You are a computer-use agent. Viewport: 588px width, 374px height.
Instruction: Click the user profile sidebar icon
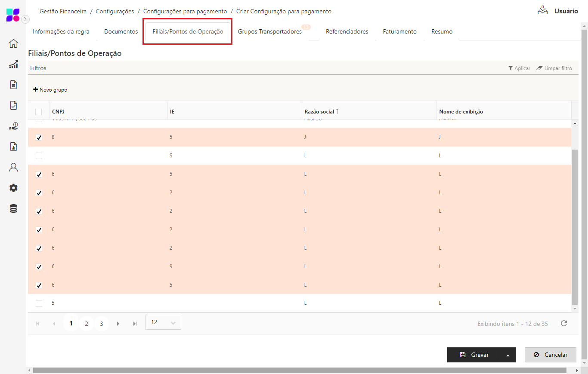pos(13,167)
